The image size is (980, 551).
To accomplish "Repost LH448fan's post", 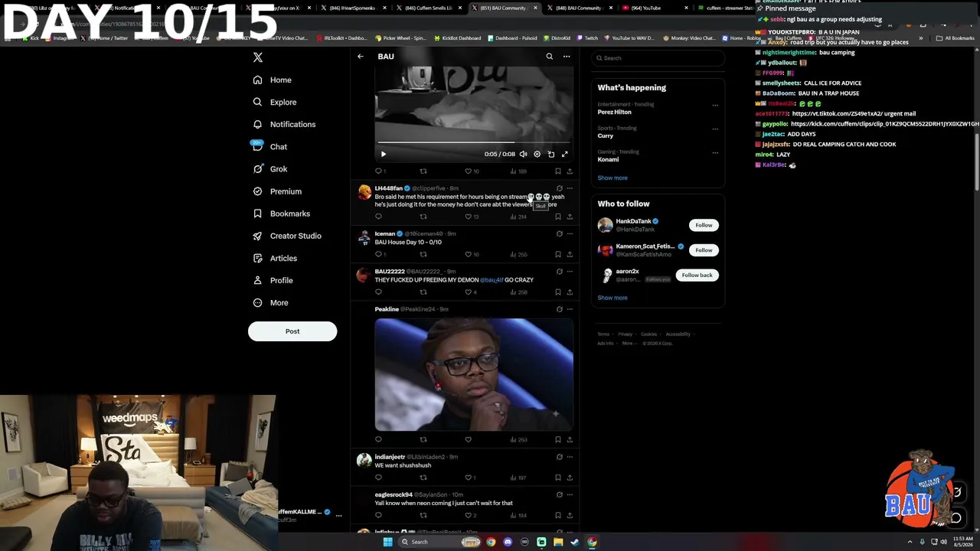I will coord(423,217).
